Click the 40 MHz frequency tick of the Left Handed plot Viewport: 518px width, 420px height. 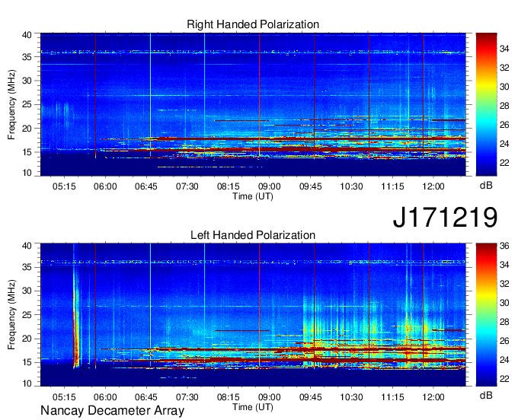[x=27, y=246]
